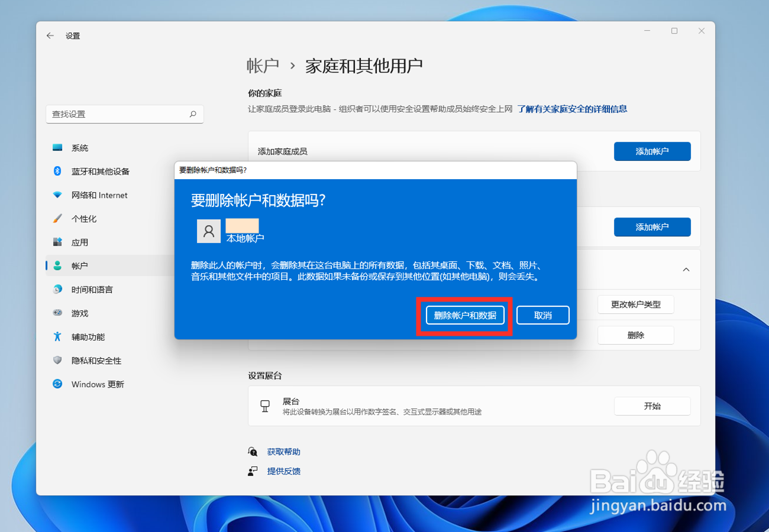
Task: Click the 添加家庭成员 label
Action: click(x=282, y=151)
